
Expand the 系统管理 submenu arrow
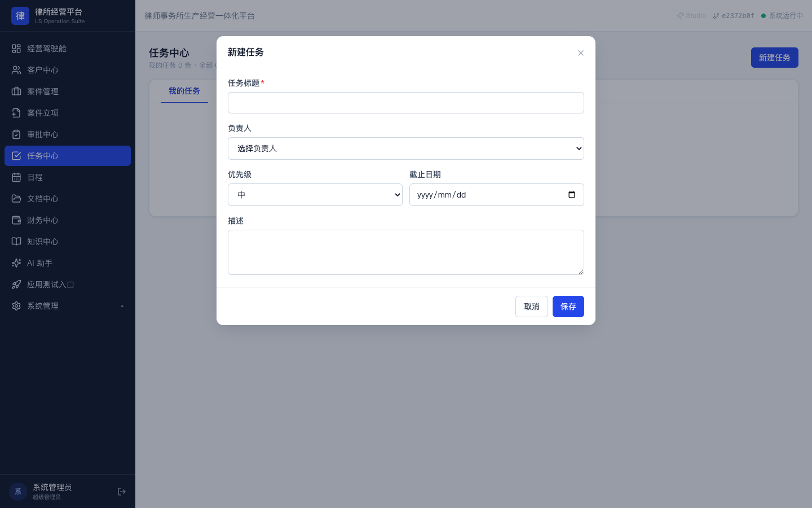[122, 306]
